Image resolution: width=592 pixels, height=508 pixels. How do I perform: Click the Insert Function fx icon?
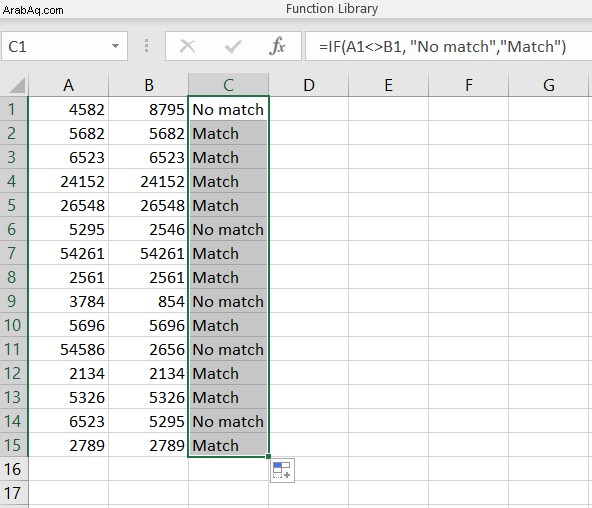click(278, 46)
